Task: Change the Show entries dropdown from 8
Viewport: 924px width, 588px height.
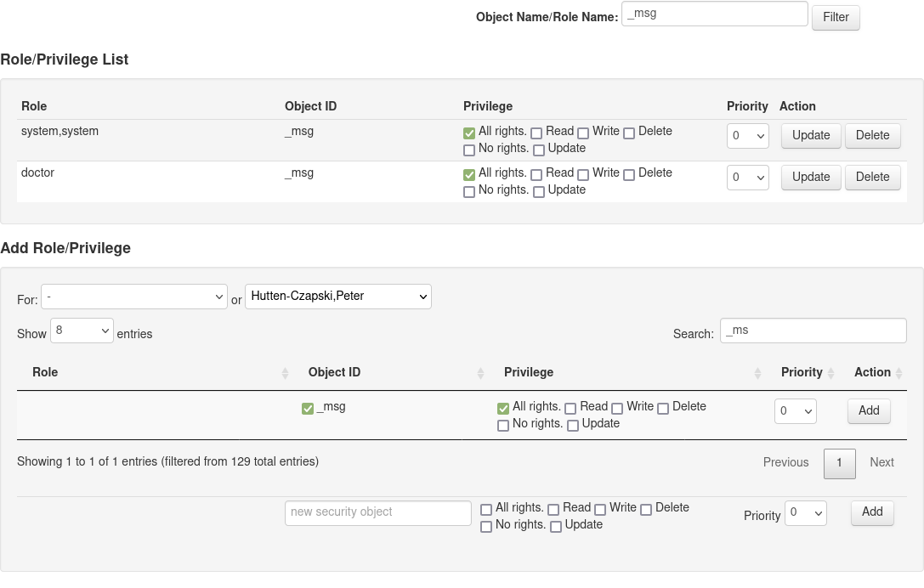Action: pyautogui.click(x=82, y=330)
